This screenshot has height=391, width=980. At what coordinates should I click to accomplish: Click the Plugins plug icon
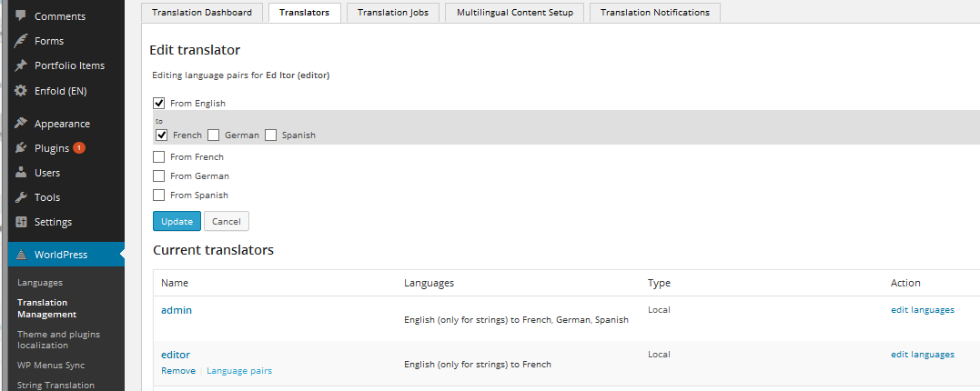tap(21, 148)
